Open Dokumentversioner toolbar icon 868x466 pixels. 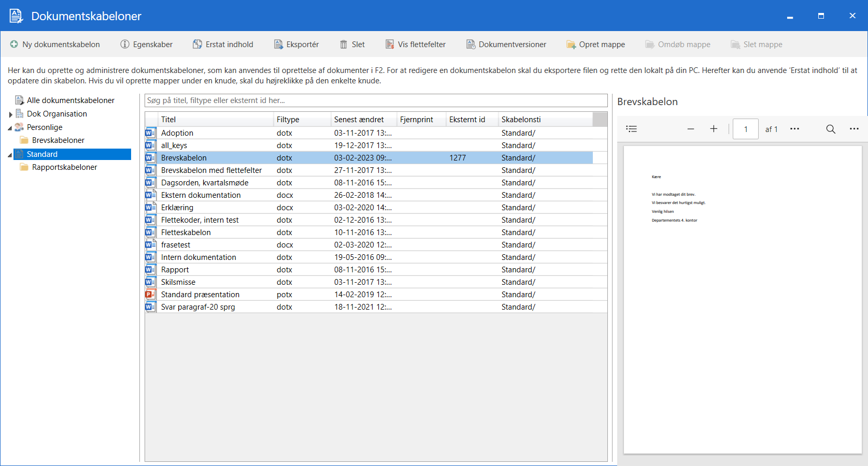(471, 45)
